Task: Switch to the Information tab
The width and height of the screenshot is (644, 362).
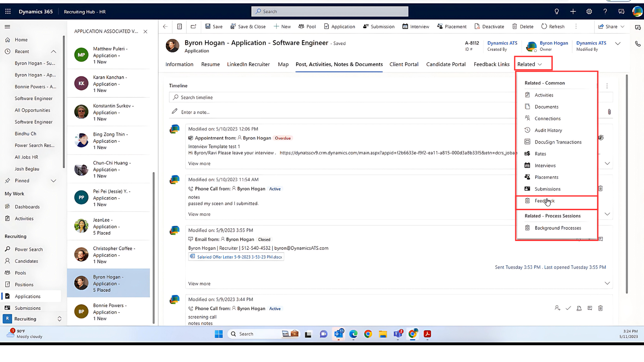Action: click(179, 64)
